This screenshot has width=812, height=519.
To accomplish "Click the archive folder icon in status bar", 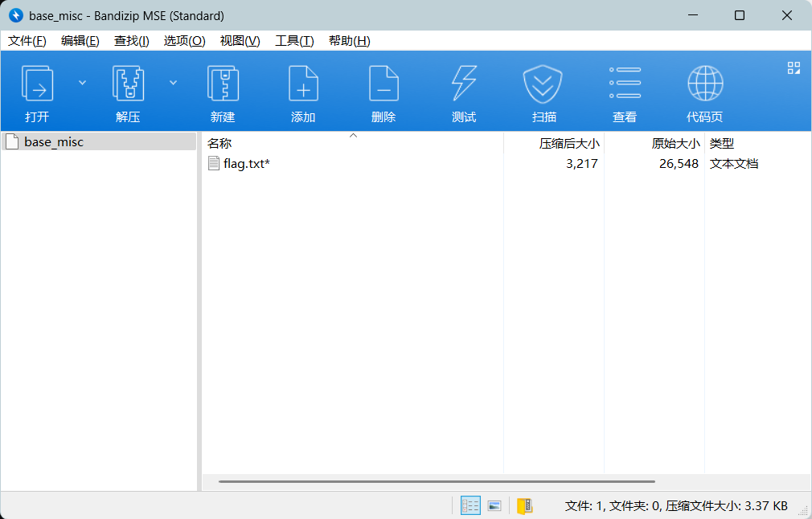I will (x=525, y=505).
